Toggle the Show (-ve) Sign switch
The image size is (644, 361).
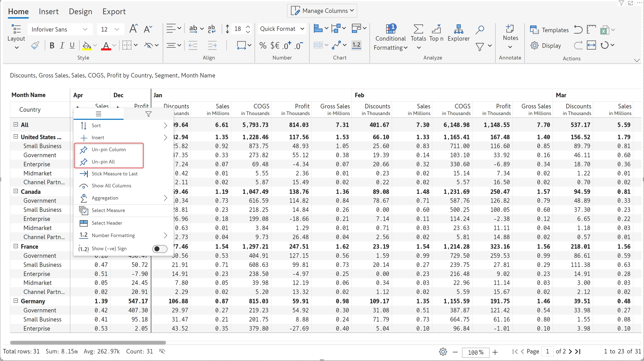(x=160, y=249)
